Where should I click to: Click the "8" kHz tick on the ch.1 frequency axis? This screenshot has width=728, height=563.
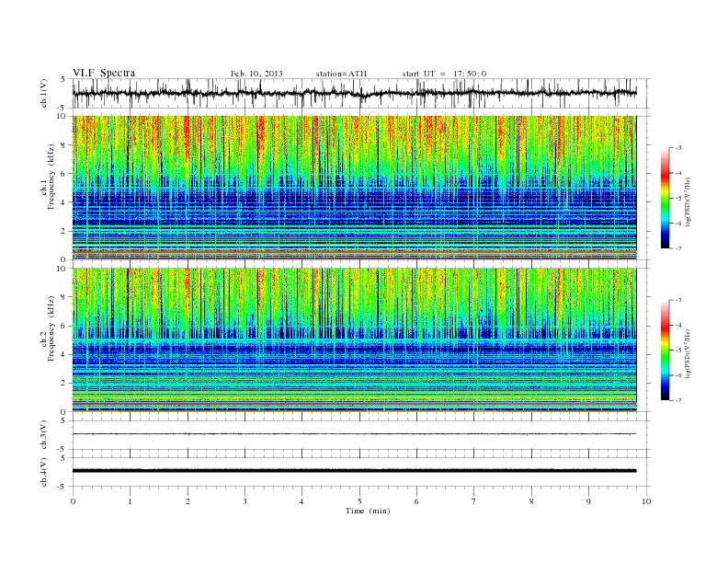[x=63, y=145]
